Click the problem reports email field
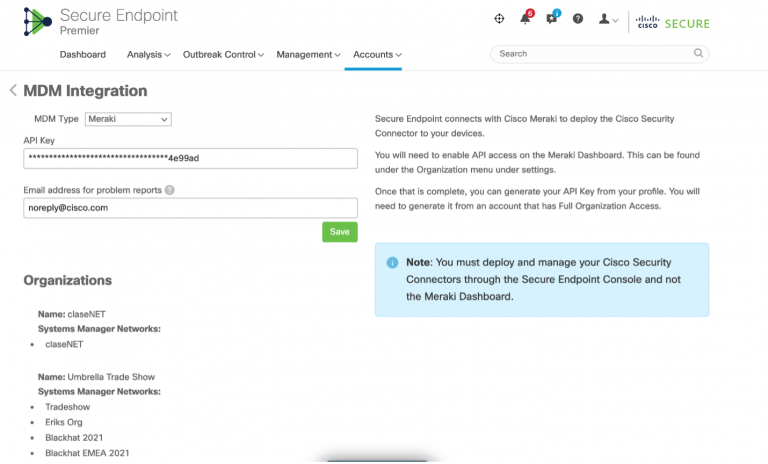The width and height of the screenshot is (768, 464). pyautogui.click(x=190, y=208)
